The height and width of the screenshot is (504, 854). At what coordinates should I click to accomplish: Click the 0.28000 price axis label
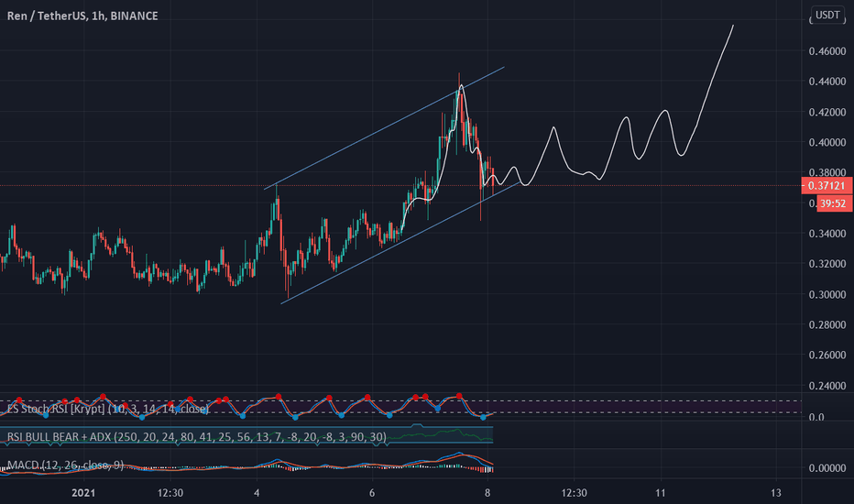pyautogui.click(x=827, y=324)
